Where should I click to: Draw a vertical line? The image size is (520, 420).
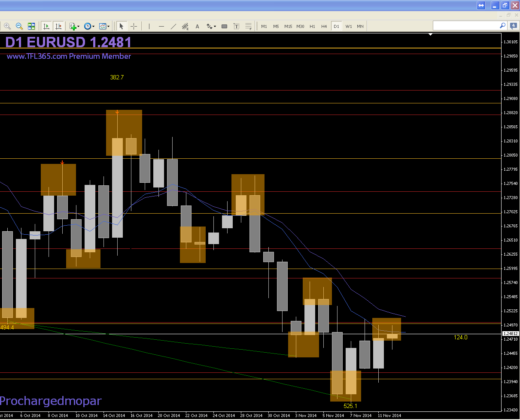coord(149,26)
